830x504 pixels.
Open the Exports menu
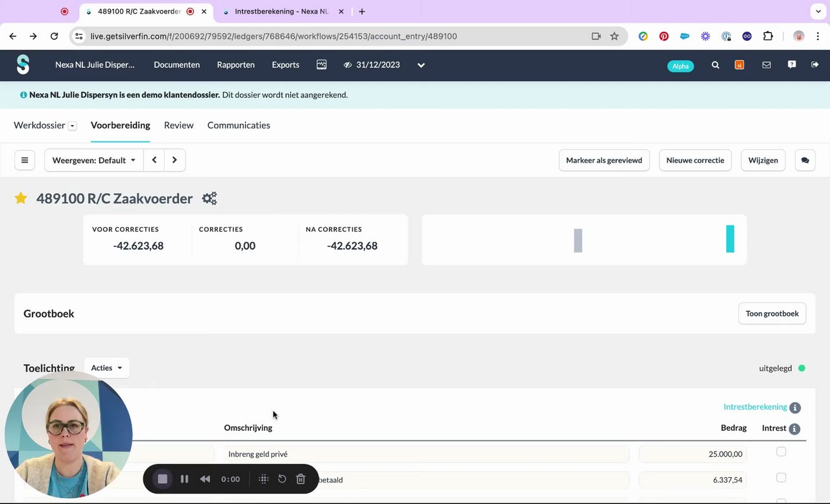coord(285,65)
